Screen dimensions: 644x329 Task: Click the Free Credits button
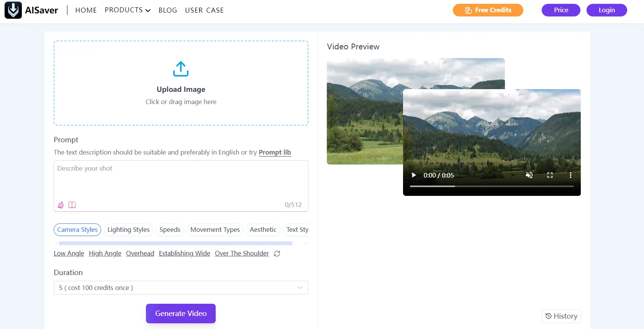(x=488, y=10)
